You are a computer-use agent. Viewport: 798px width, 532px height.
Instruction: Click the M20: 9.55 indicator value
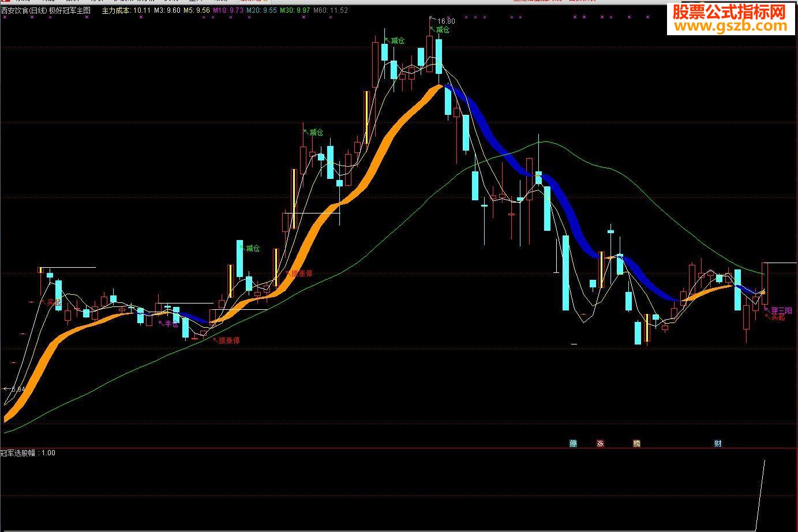click(x=262, y=11)
